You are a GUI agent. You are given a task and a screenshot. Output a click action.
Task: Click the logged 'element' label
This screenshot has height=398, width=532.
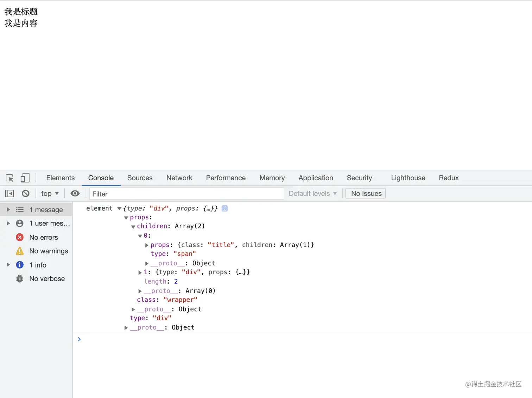[x=99, y=208]
